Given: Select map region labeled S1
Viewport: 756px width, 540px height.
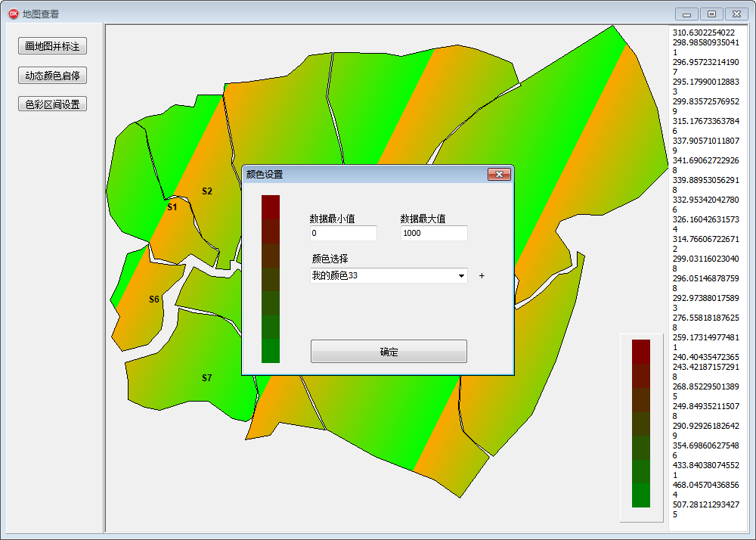Looking at the screenshot, I should coord(172,207).
